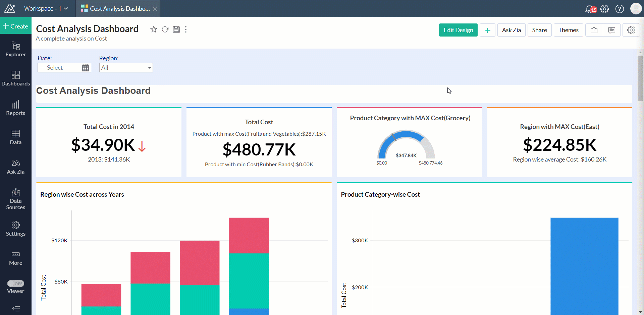Go to Data Sources in the sidebar

(16, 199)
